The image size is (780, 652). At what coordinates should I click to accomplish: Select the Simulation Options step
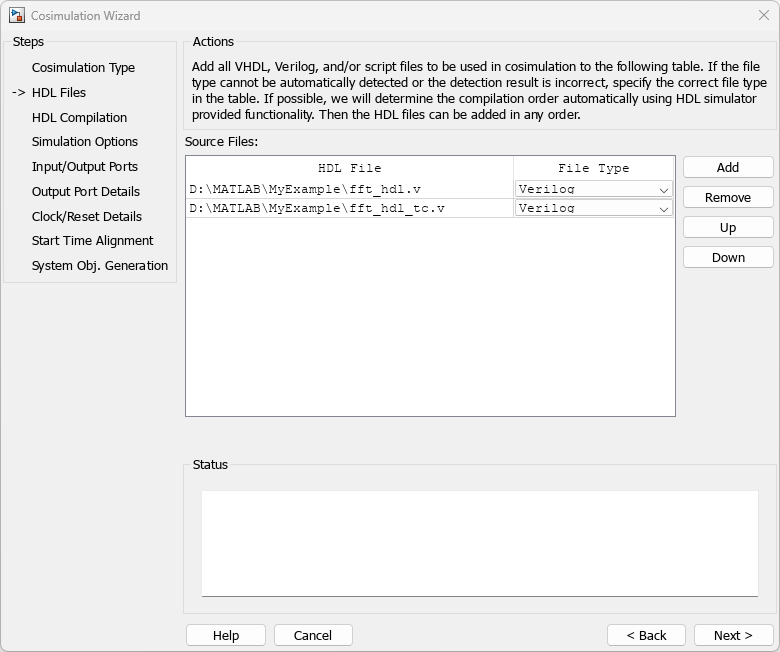[x=85, y=142]
